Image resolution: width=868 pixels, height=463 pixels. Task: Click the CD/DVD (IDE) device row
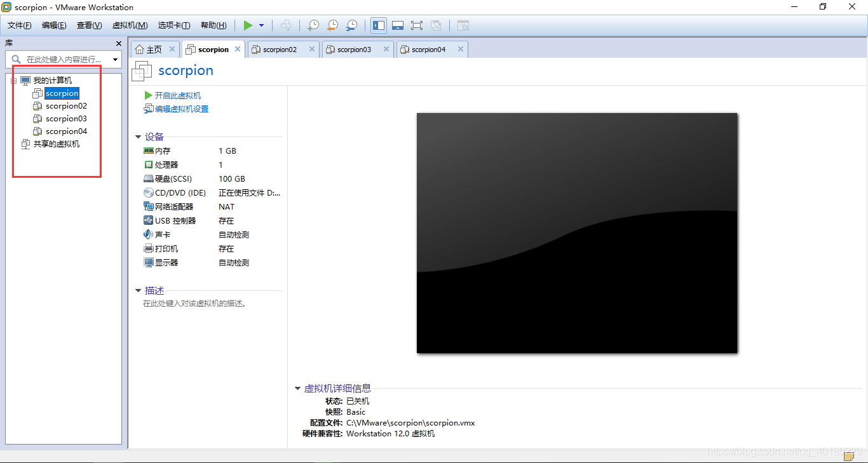point(212,193)
